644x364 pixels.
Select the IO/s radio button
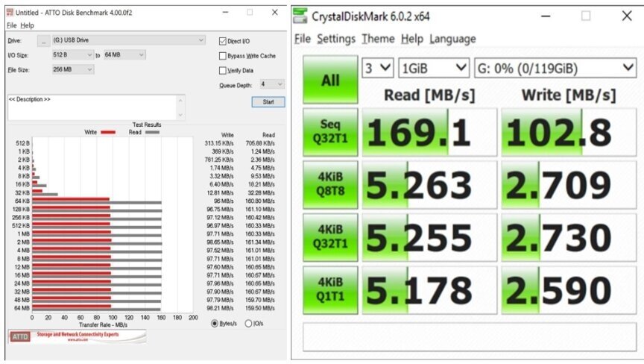(248, 324)
